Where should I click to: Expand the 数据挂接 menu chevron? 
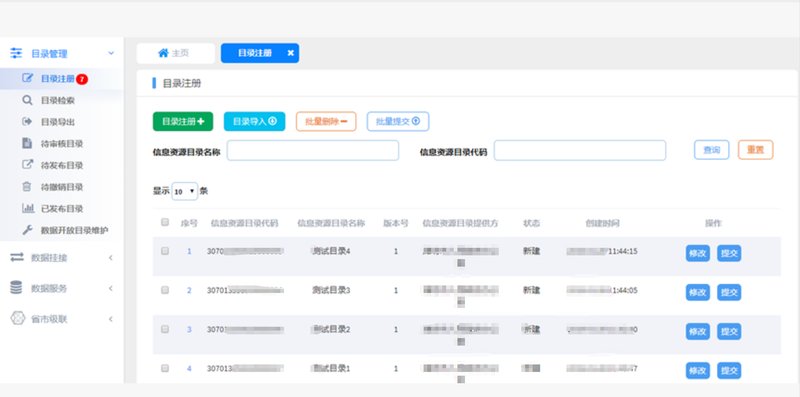[111, 258]
